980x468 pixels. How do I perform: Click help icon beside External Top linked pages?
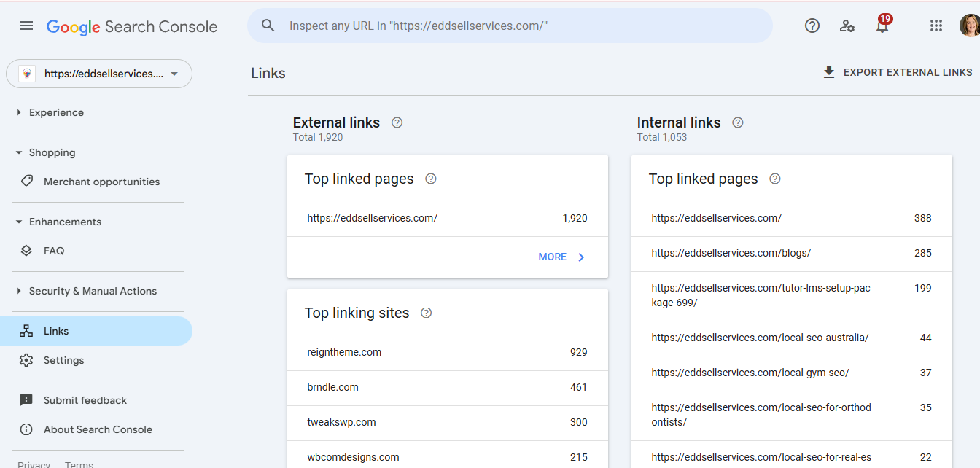[431, 179]
